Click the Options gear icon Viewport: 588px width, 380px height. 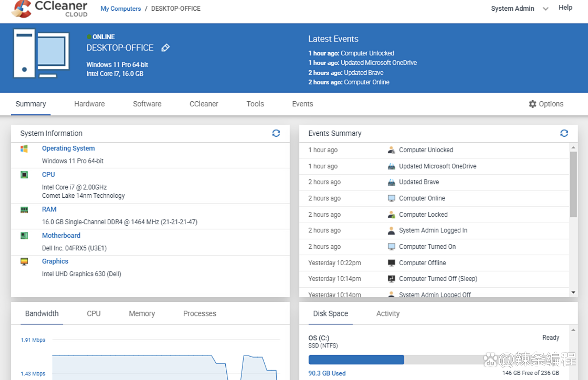point(532,104)
